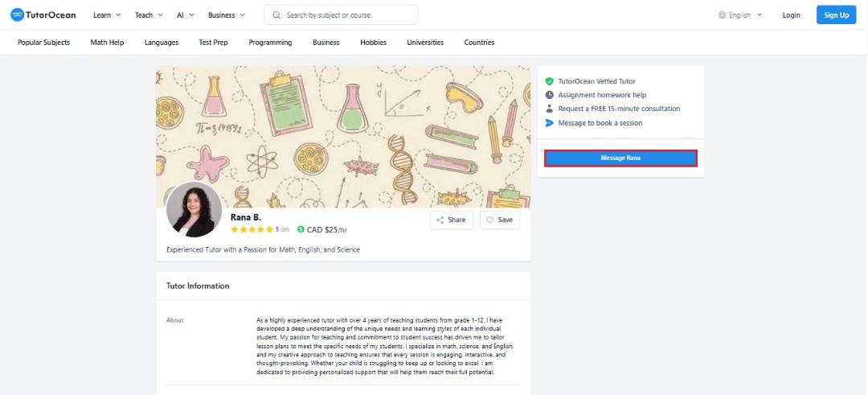The image size is (868, 395).
Task: Open the English language selector
Action: pyautogui.click(x=740, y=15)
